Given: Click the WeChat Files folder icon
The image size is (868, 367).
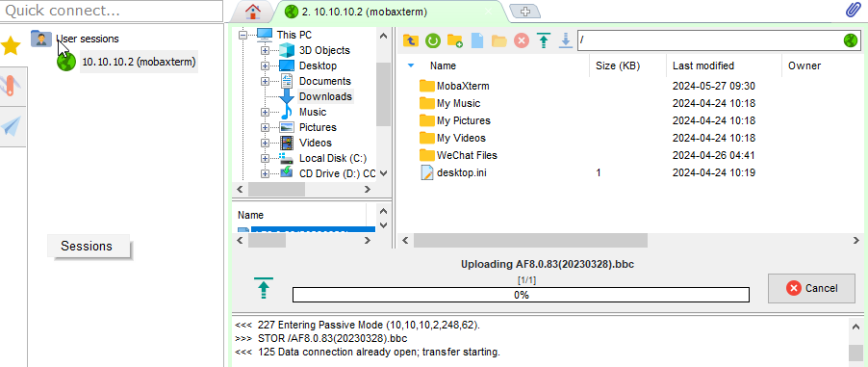Looking at the screenshot, I should point(427,155).
